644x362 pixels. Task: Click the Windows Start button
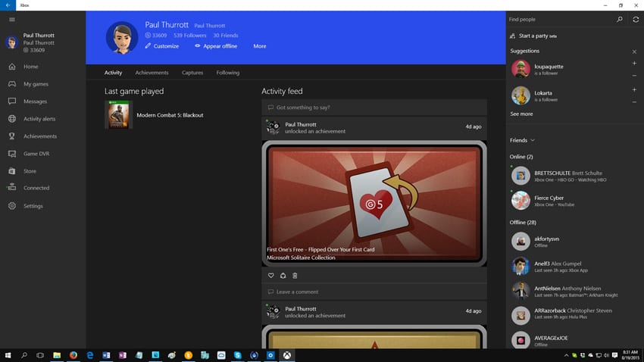coord(8,355)
